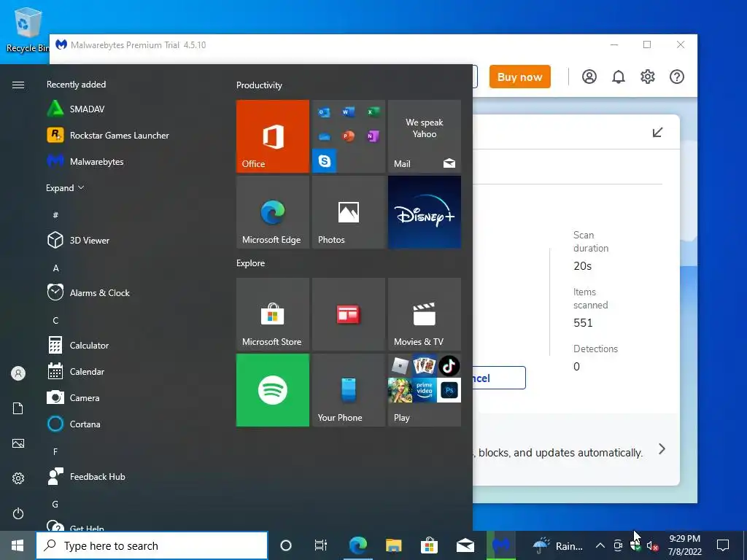Jump to letter C header in app list

click(55, 321)
